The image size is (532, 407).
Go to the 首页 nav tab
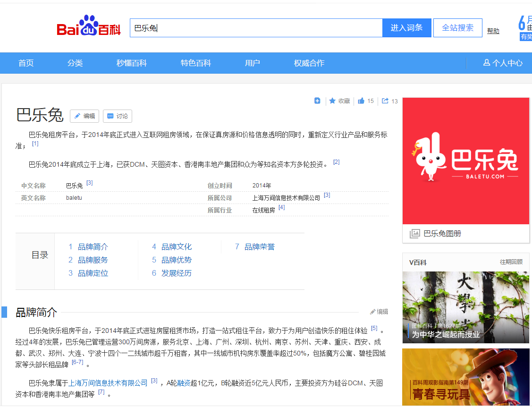(x=26, y=63)
